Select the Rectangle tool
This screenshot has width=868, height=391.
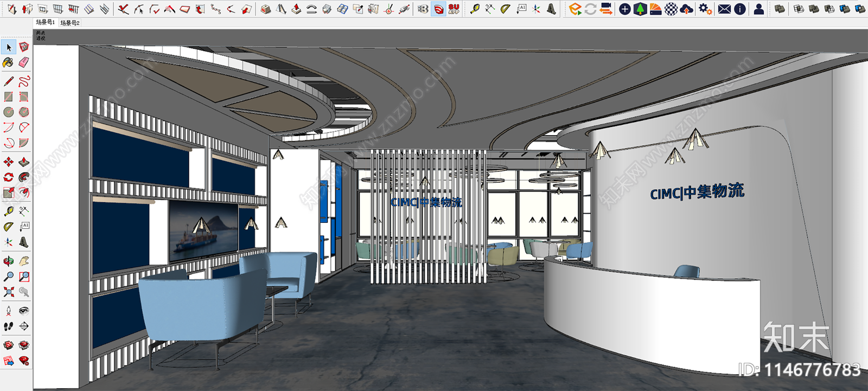coord(9,97)
